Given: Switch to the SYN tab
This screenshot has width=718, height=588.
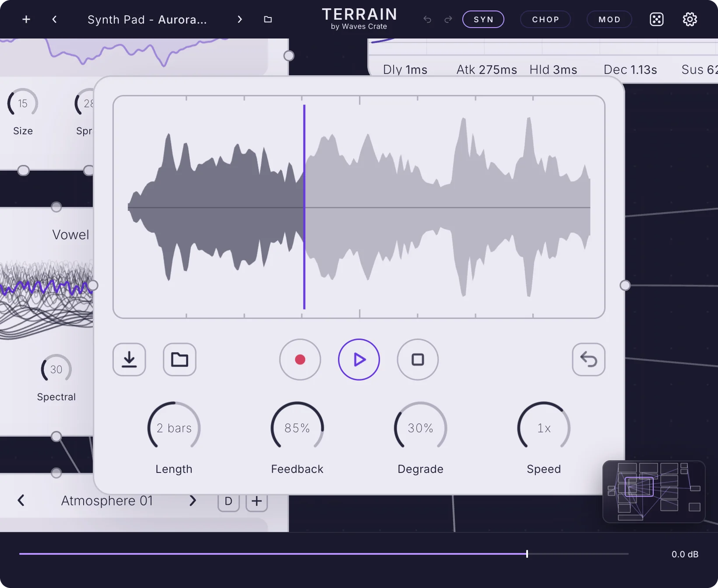Looking at the screenshot, I should tap(483, 19).
